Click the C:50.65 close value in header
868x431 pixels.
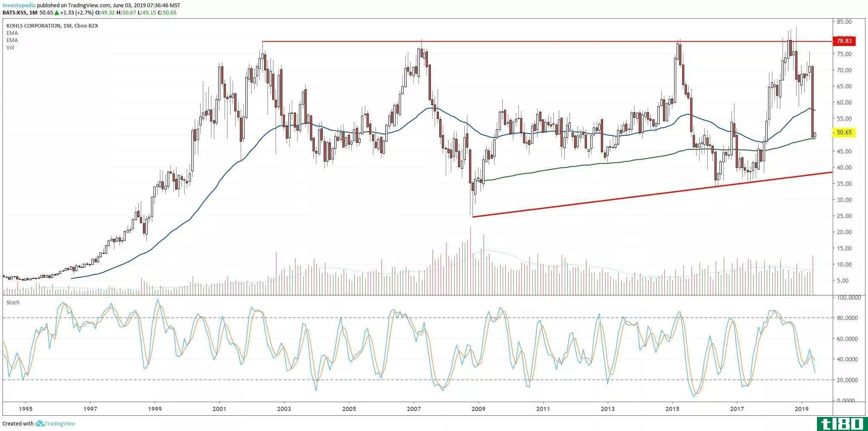pos(167,13)
